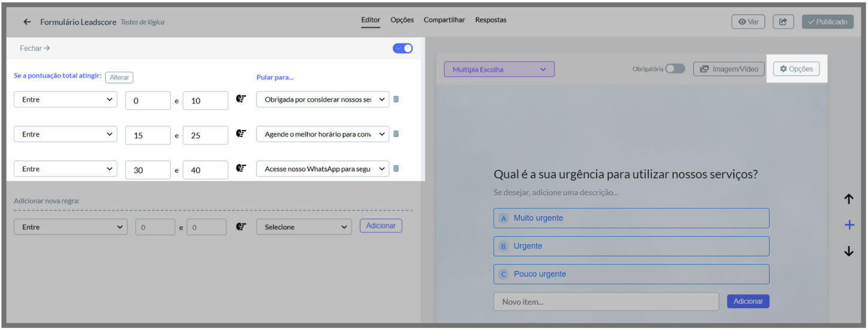Add a new question with the plus icon
The height and width of the screenshot is (331, 868).
(849, 225)
